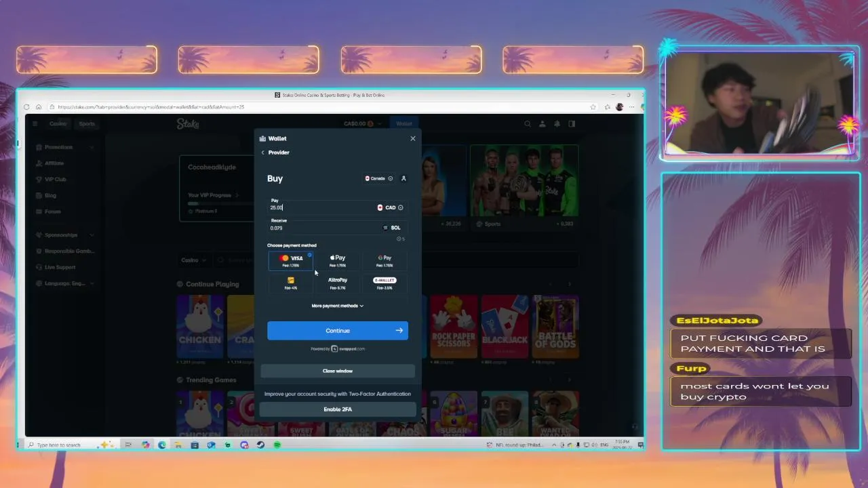
Task: Click the Stake logo
Action: (x=188, y=124)
